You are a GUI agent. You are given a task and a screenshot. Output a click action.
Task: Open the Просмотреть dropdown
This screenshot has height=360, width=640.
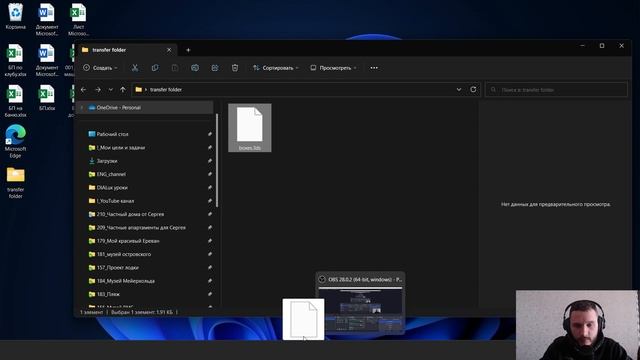[333, 68]
